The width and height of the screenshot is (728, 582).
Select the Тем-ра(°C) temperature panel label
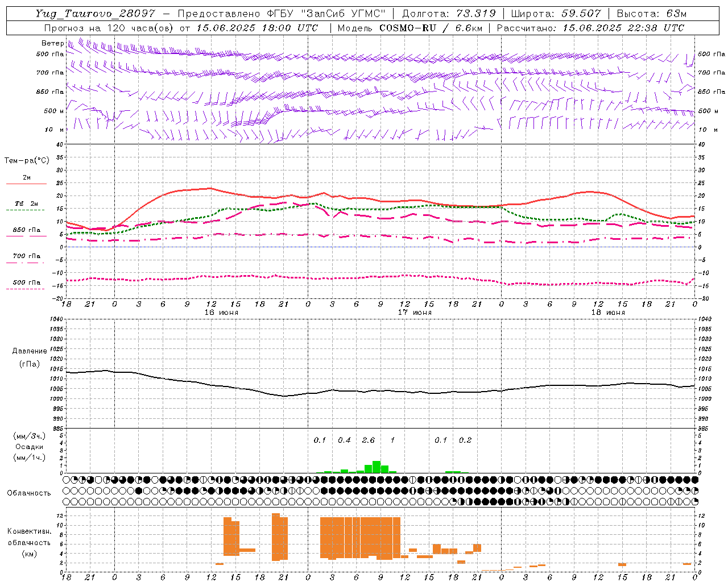27,161
